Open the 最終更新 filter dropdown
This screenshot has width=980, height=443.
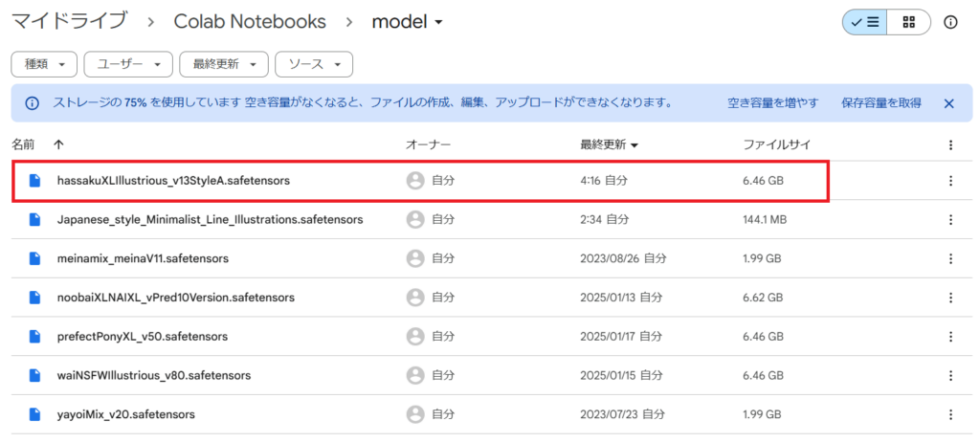tap(224, 64)
